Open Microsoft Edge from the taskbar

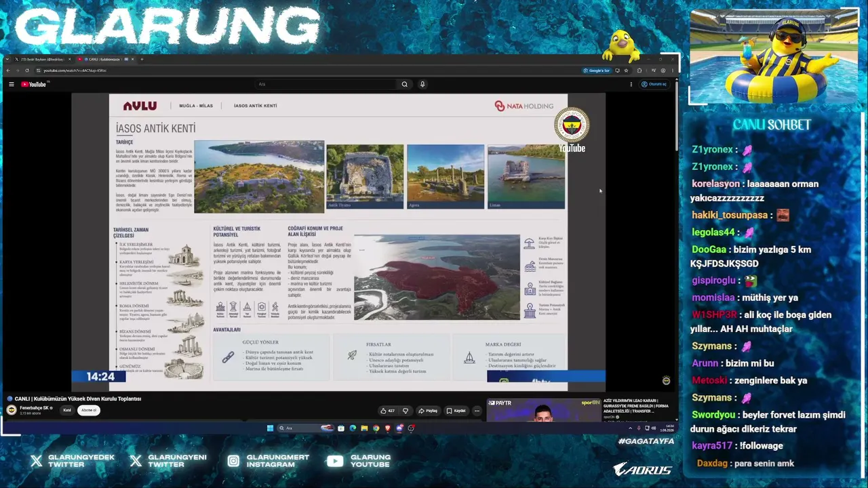353,428
